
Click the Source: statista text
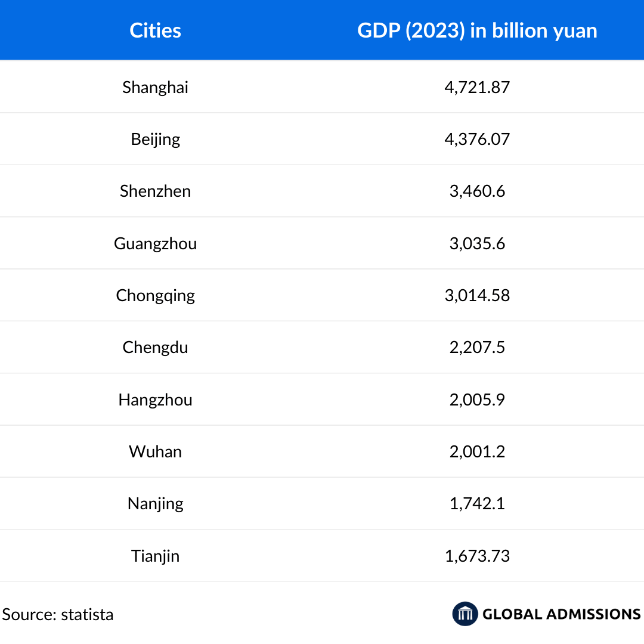tap(58, 614)
